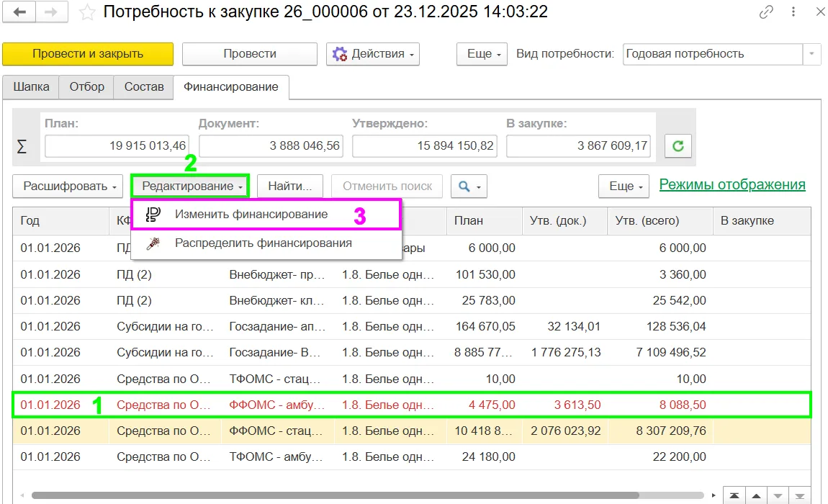
Task: Click the Утв. (всего) column header
Action: click(660, 221)
